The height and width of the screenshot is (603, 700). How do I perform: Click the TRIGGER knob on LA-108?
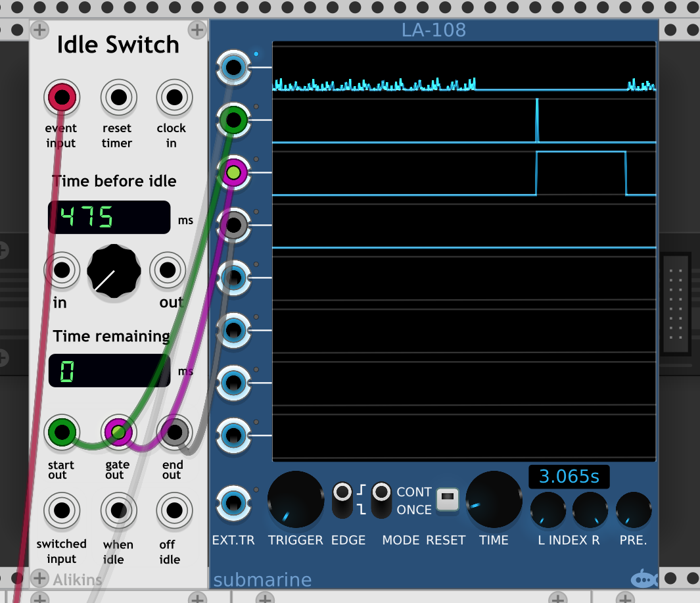[x=296, y=499]
